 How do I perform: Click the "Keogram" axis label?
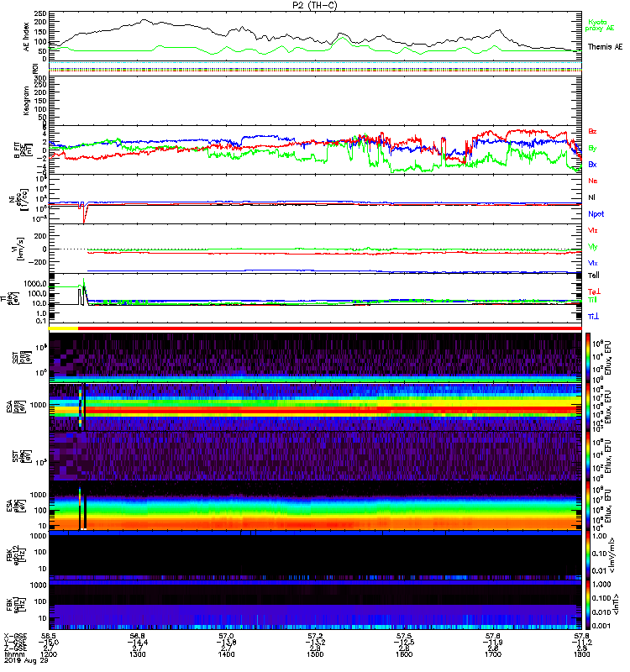point(27,100)
